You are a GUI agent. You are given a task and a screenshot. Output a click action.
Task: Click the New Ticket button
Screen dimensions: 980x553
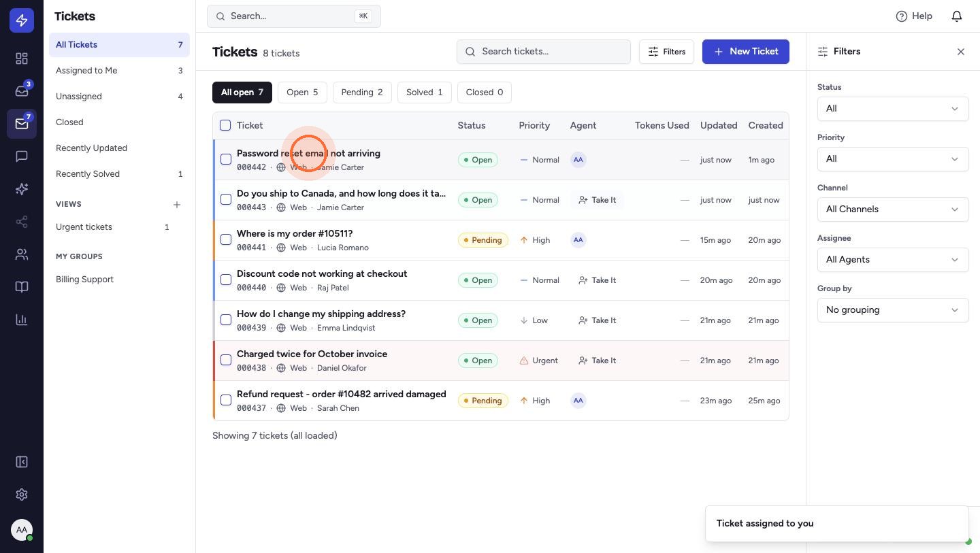point(746,52)
